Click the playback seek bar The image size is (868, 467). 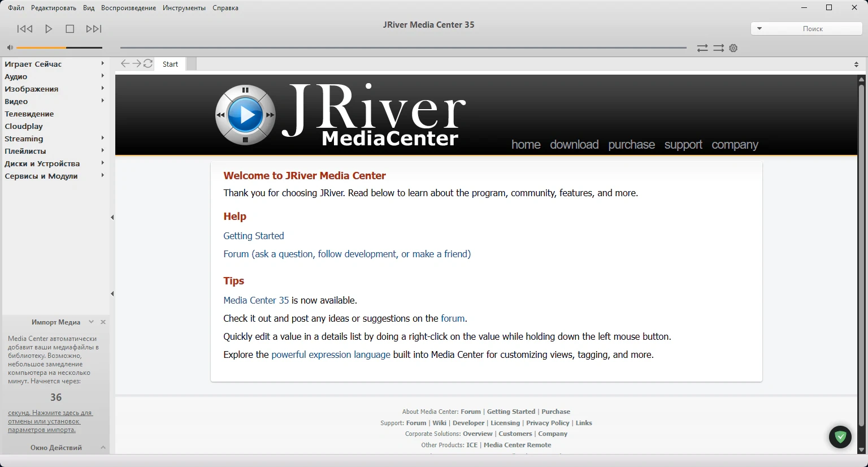pos(403,48)
